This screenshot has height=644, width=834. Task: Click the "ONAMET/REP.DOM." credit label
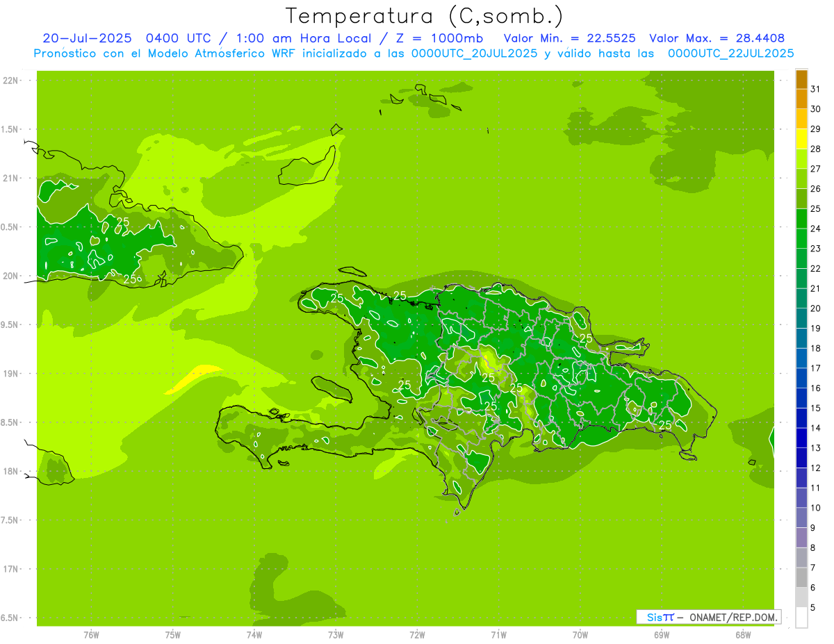click(x=733, y=617)
